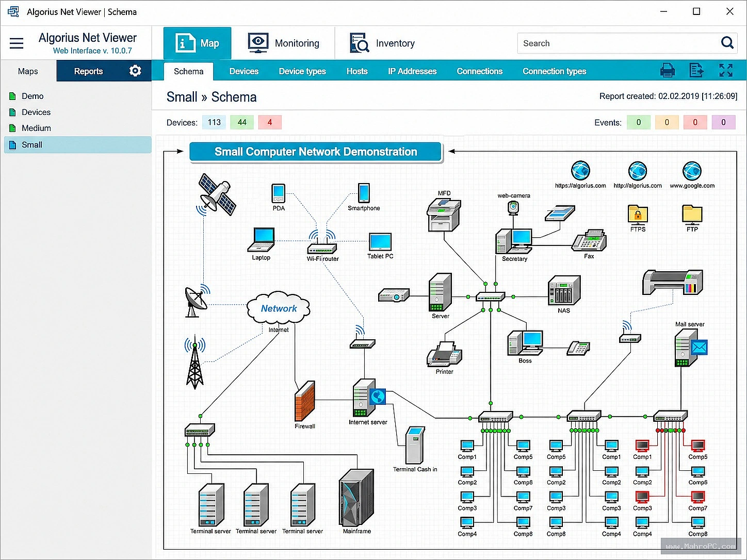Toggle fullscreen view icon
747x560 pixels.
pos(726,71)
